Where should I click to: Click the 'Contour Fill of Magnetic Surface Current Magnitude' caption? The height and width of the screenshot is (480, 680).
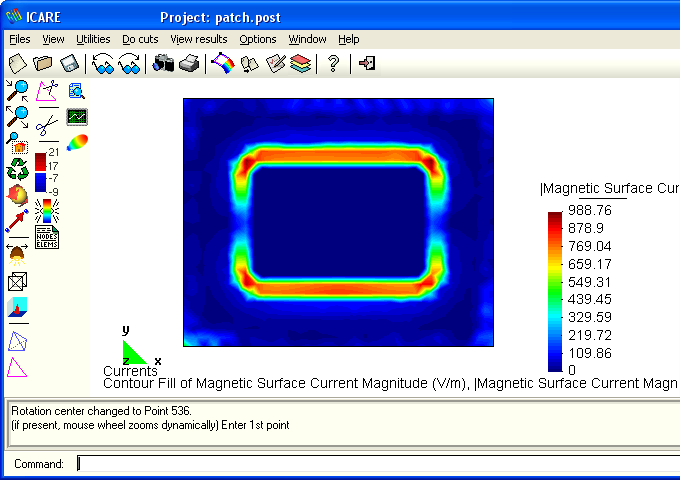coord(266,383)
